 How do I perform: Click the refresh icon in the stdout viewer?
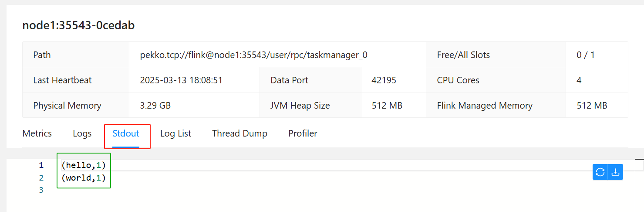pos(600,172)
